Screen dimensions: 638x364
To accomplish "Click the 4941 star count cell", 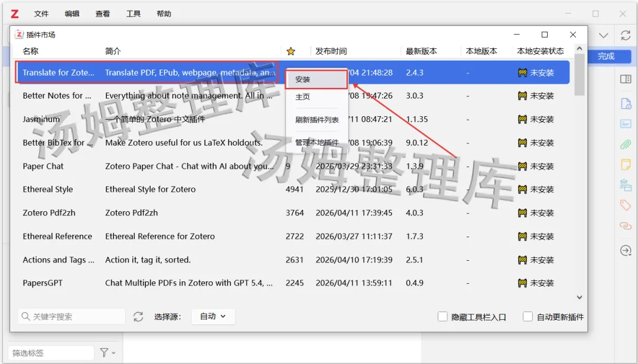I will (x=295, y=189).
